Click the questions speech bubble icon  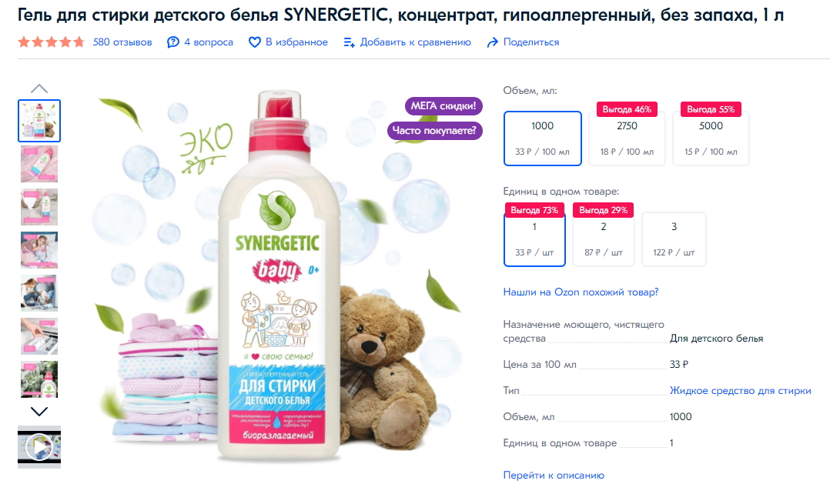tap(173, 42)
